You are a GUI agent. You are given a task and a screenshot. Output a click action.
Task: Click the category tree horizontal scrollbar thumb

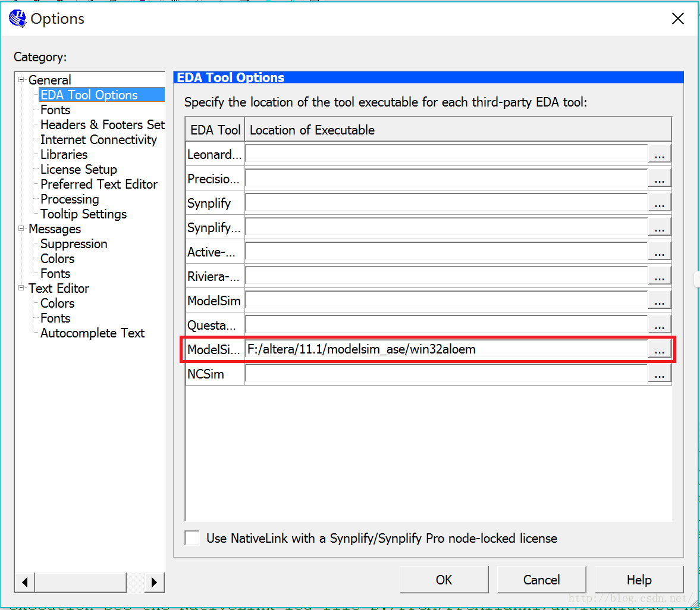(x=81, y=582)
